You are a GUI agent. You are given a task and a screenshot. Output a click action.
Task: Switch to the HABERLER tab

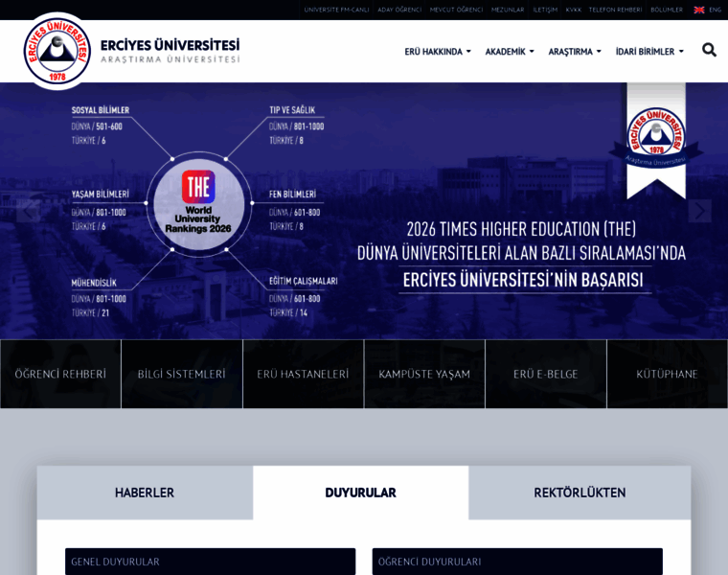click(145, 493)
